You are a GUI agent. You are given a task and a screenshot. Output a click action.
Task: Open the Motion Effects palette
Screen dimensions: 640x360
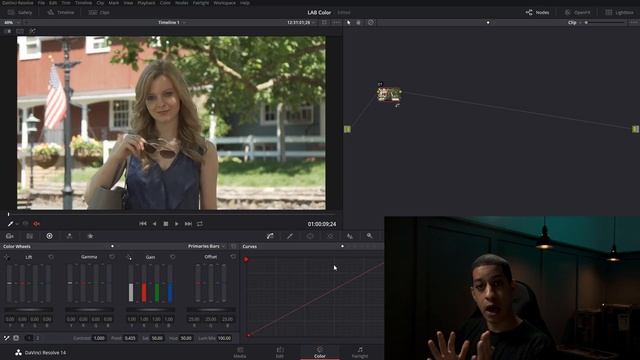click(90, 236)
